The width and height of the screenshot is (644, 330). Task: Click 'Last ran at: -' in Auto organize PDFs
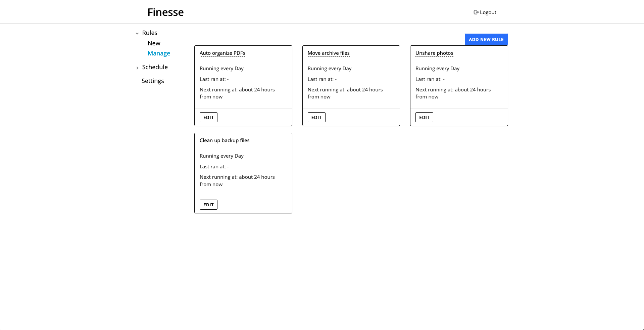(x=214, y=79)
